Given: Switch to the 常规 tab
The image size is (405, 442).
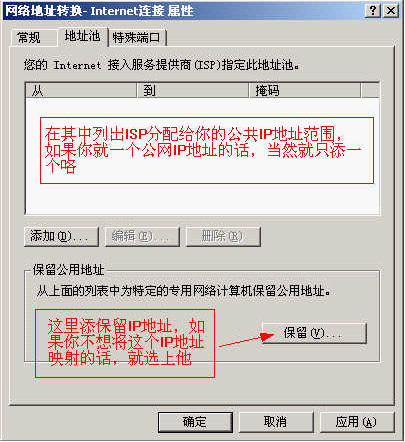Looking at the screenshot, I should [33, 38].
